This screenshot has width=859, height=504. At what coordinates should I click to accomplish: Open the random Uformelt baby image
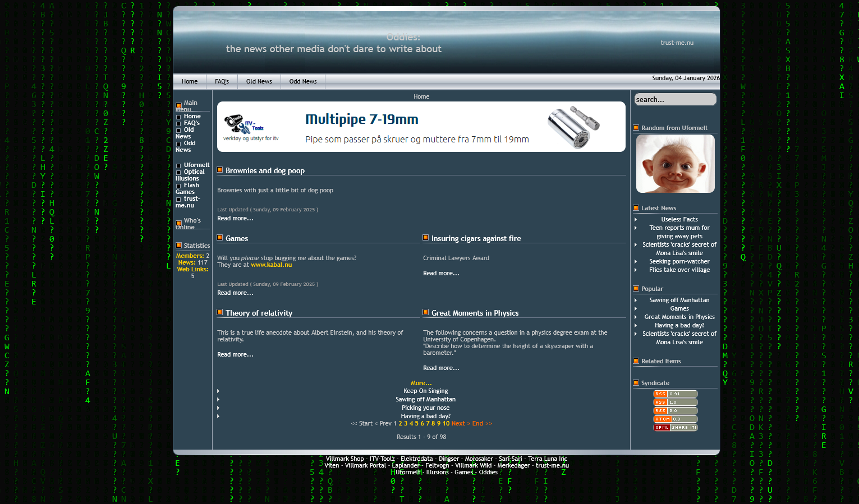(x=675, y=164)
